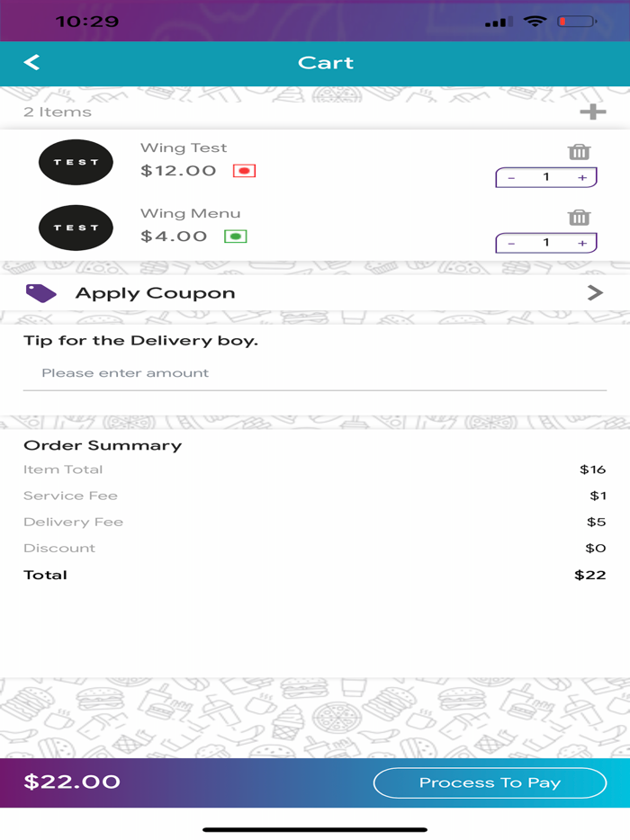Tap the Wing Menu item thumbnail

pyautogui.click(x=76, y=227)
